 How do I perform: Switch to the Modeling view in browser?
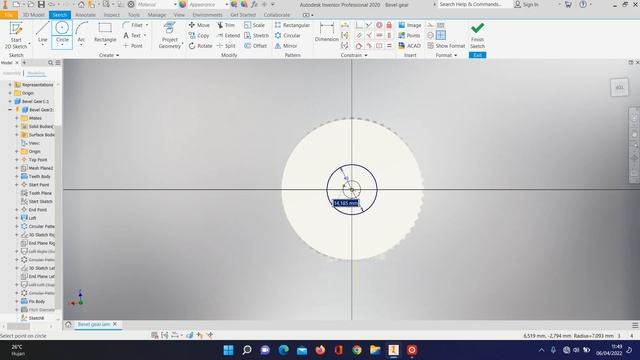pos(36,73)
